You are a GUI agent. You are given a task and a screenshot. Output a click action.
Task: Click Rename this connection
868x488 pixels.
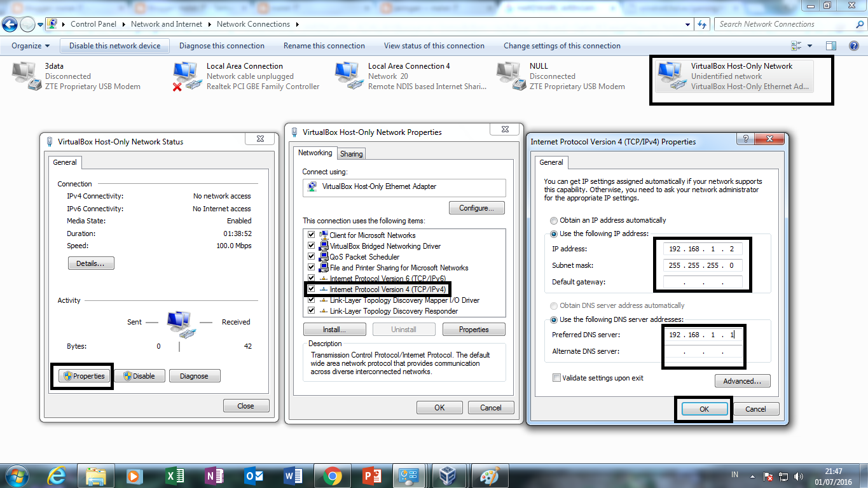click(324, 46)
